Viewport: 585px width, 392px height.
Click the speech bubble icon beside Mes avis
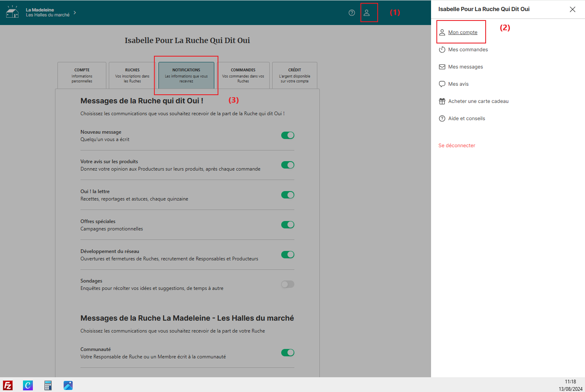(x=442, y=84)
